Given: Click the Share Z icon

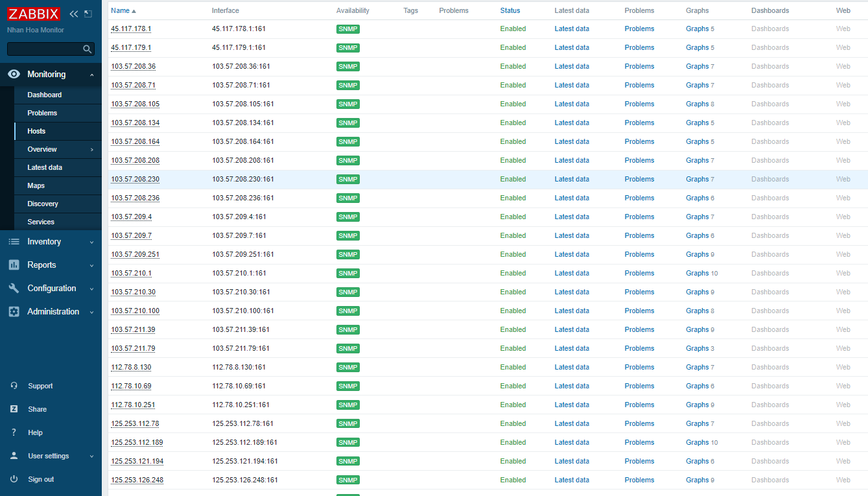Looking at the screenshot, I should pyautogui.click(x=14, y=409).
